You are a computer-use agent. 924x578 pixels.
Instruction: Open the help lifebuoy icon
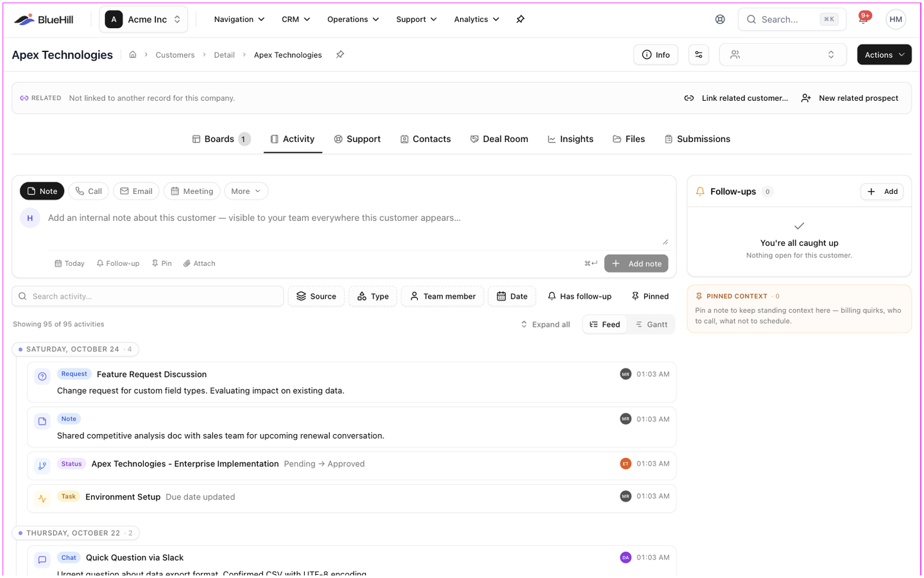(x=720, y=19)
